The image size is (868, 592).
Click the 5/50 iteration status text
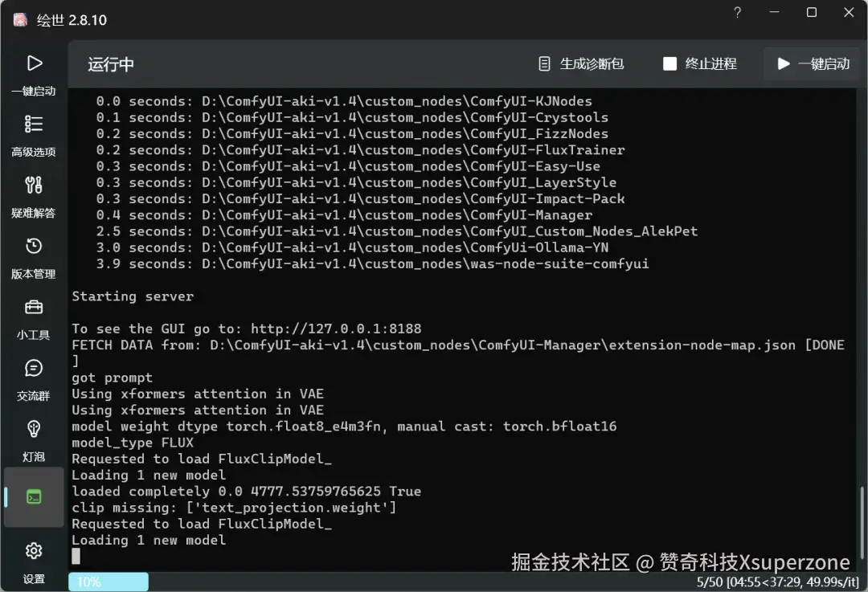[x=777, y=582]
